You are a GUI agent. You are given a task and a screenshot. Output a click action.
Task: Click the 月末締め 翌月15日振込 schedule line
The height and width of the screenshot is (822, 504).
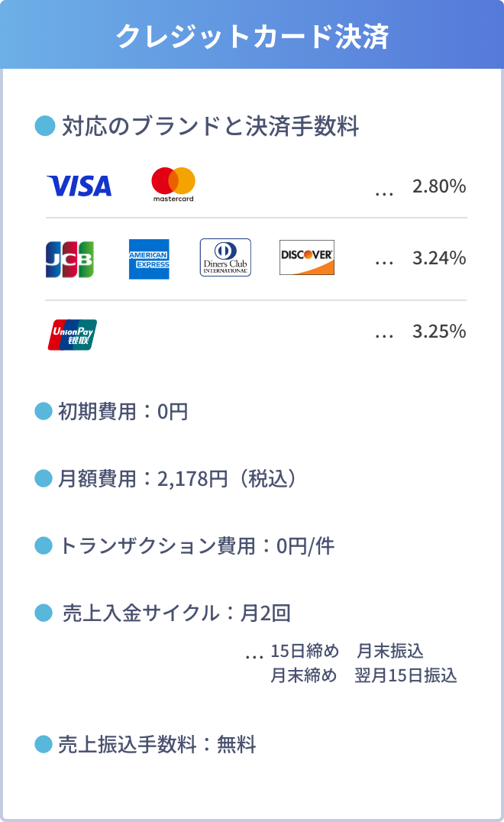(x=363, y=676)
